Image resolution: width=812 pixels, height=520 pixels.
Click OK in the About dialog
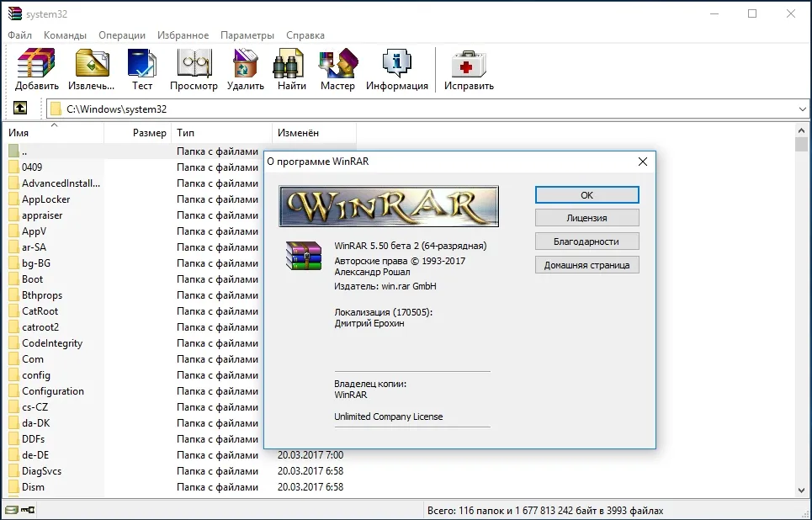coord(586,195)
